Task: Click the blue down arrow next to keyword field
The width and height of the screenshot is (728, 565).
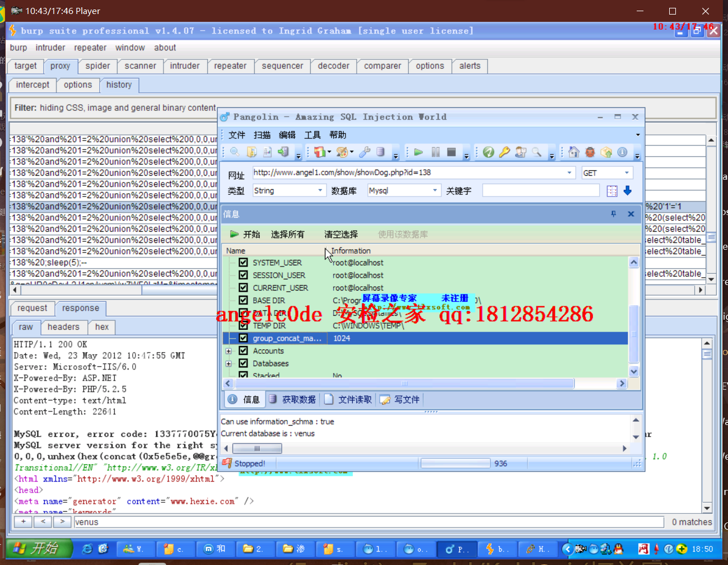Action: [x=628, y=191]
